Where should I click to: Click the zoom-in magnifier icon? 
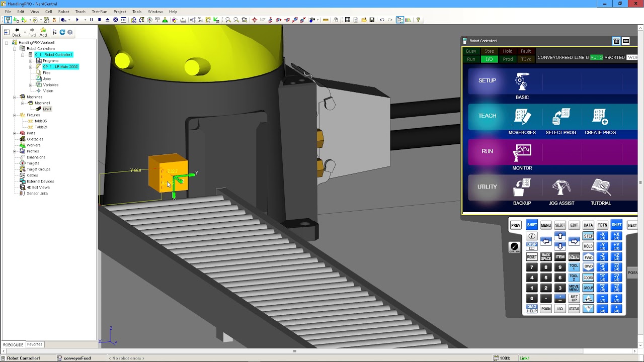[x=228, y=20]
